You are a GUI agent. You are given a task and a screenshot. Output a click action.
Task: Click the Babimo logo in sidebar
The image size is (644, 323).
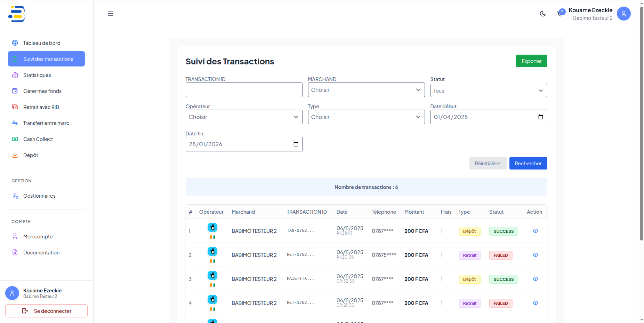(x=17, y=14)
